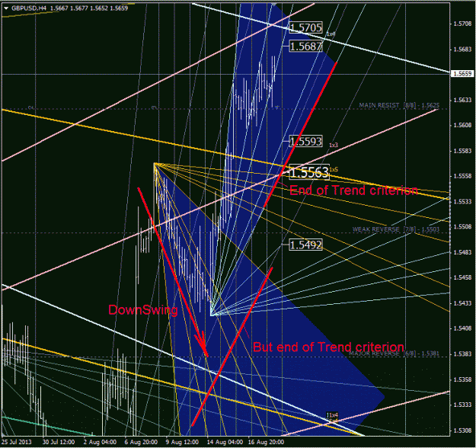Select the 1.5593 price label
476x448 pixels.
305,141
